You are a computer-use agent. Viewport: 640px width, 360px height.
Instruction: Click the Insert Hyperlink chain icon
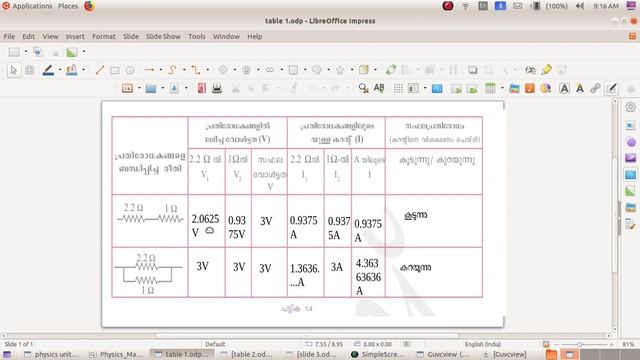595,88
